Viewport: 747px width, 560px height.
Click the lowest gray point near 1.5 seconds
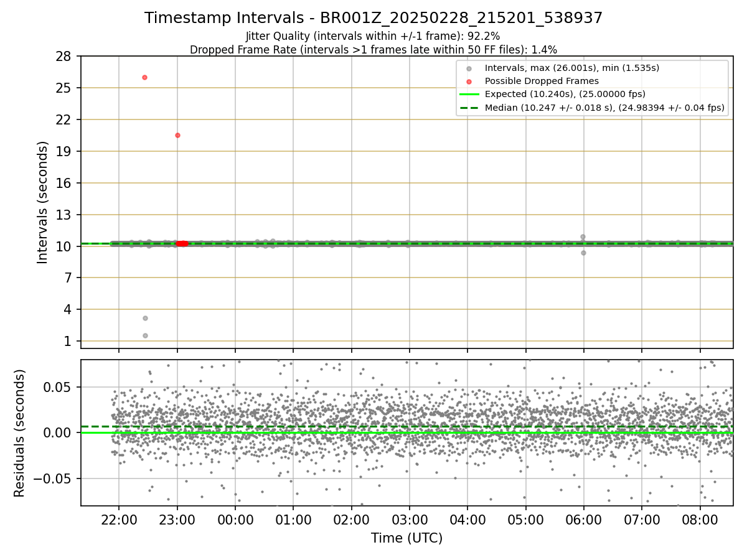[145, 335]
